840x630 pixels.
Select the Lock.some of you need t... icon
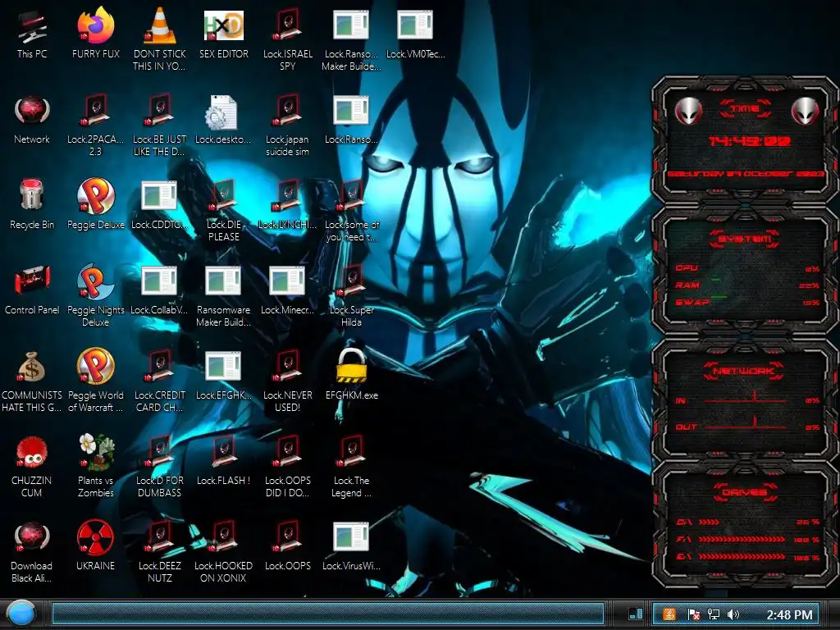point(351,196)
